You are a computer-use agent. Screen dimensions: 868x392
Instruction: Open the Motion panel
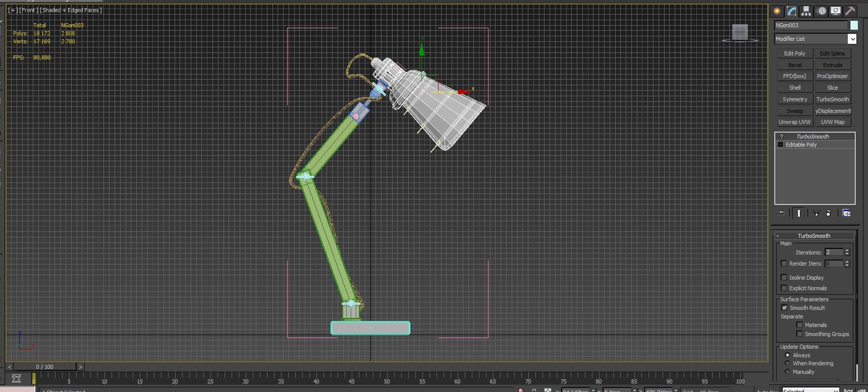tap(820, 11)
